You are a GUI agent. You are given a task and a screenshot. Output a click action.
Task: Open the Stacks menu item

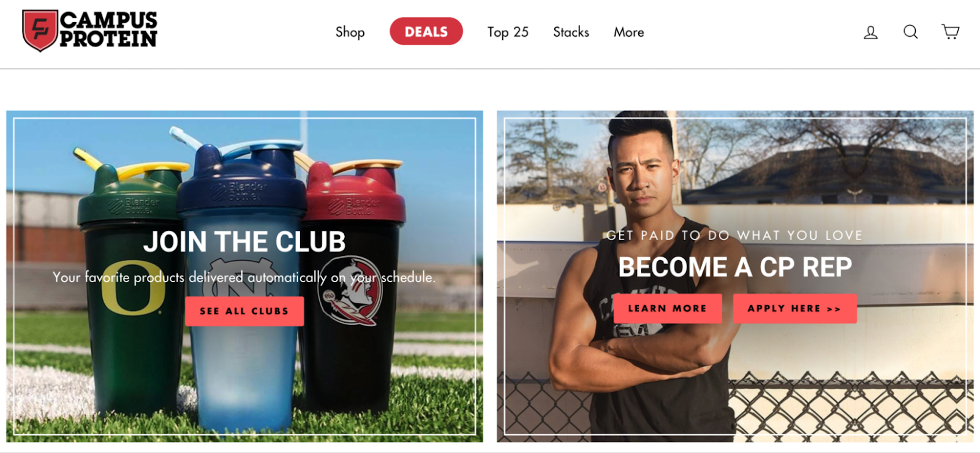pyautogui.click(x=571, y=32)
